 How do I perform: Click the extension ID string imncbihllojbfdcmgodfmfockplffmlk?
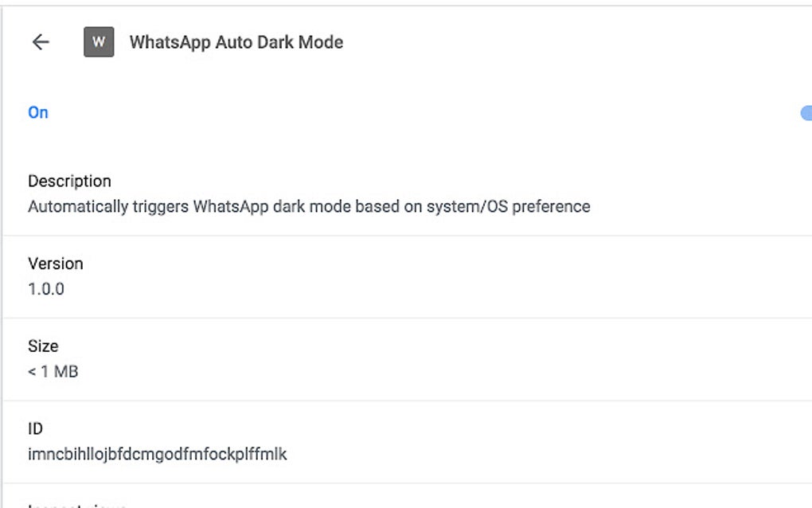157,455
